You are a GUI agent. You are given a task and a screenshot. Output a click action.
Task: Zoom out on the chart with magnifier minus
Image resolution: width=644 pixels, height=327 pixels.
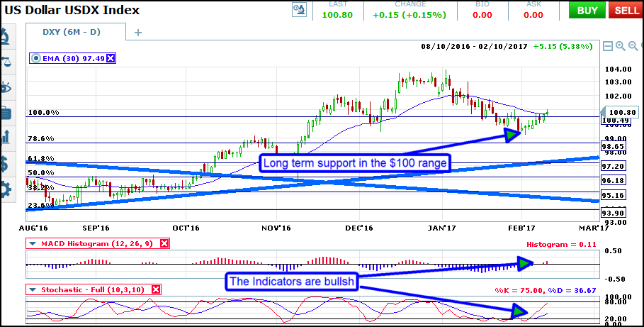pos(633,46)
